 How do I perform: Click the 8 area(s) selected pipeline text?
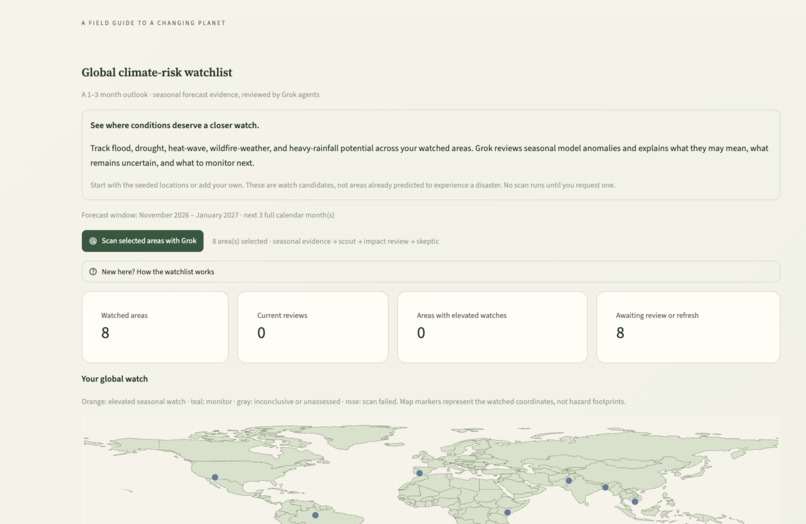pyautogui.click(x=325, y=241)
